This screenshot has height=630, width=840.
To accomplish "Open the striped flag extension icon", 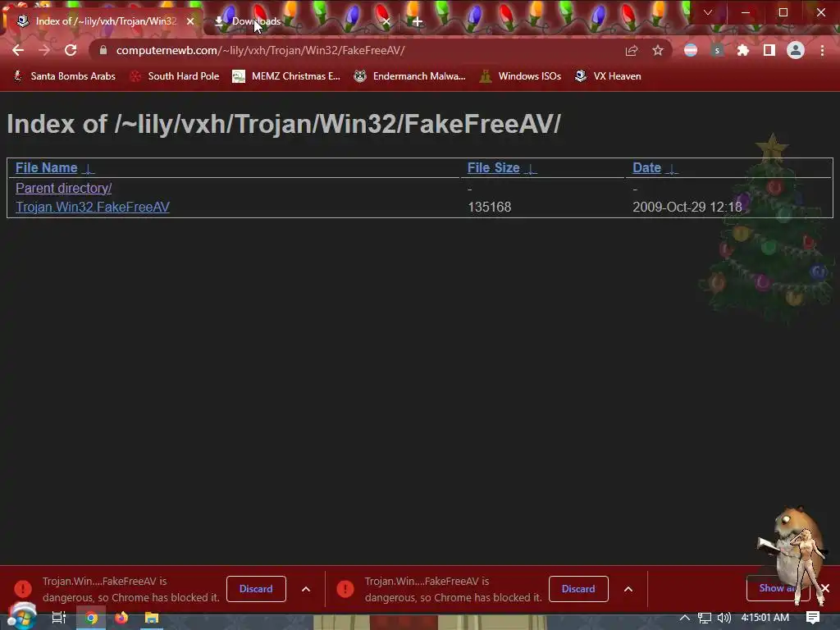I will pyautogui.click(x=691, y=50).
